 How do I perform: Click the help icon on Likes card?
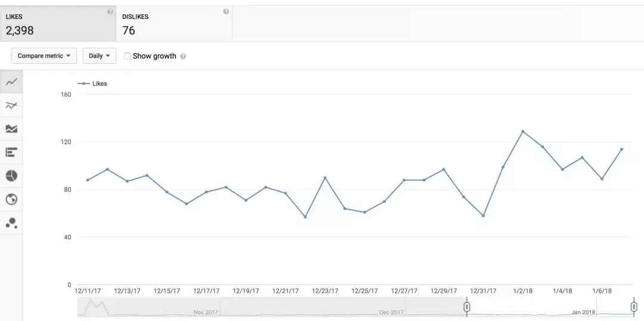point(110,12)
